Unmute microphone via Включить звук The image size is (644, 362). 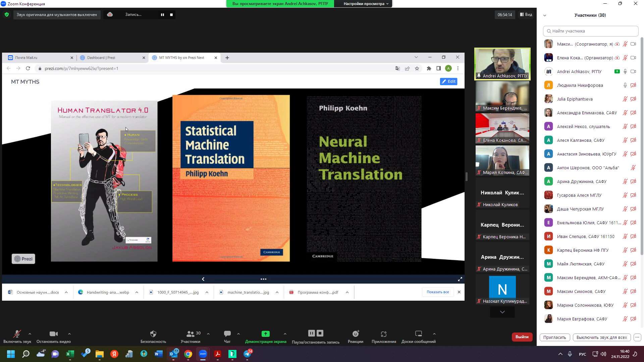tap(17, 334)
